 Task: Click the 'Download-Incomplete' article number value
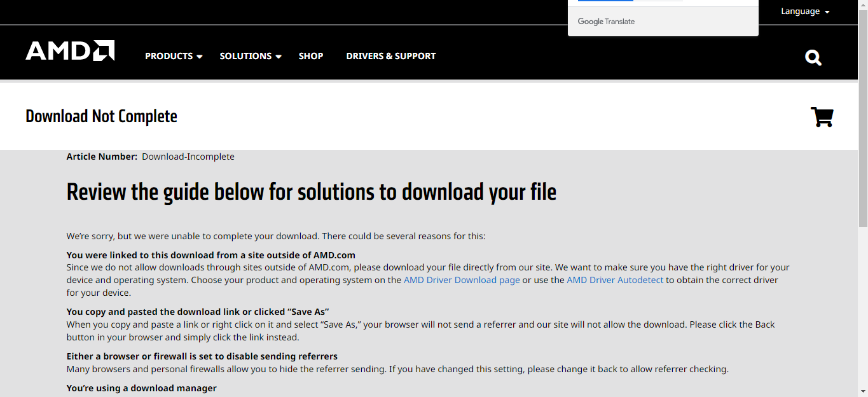[x=188, y=157]
